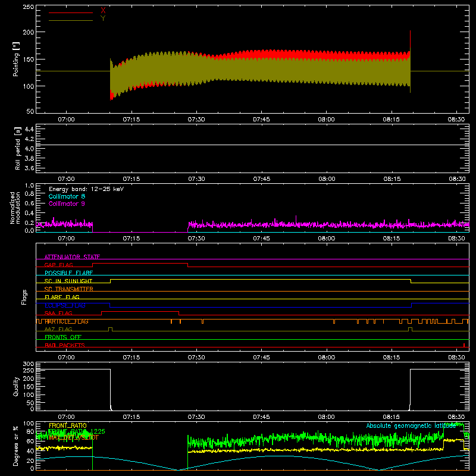Click the Quality axis title
476x476 pixels.
[x=16, y=386]
